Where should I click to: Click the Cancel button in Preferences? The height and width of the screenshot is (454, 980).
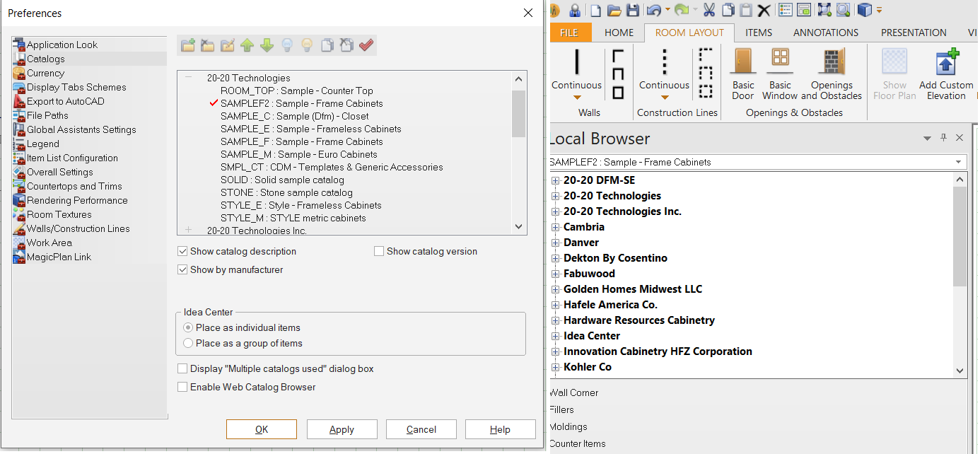[x=421, y=429]
